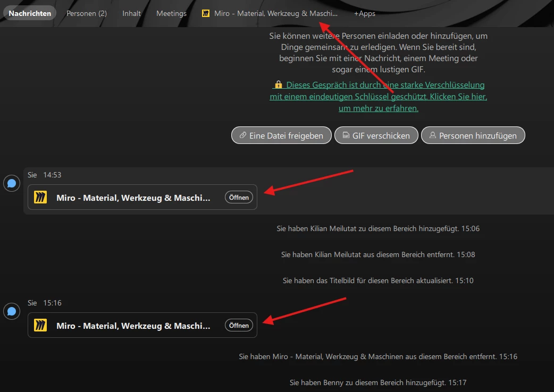The width and height of the screenshot is (554, 392).
Task: Click the 'Sie 14:53' message header
Action: [x=45, y=175]
